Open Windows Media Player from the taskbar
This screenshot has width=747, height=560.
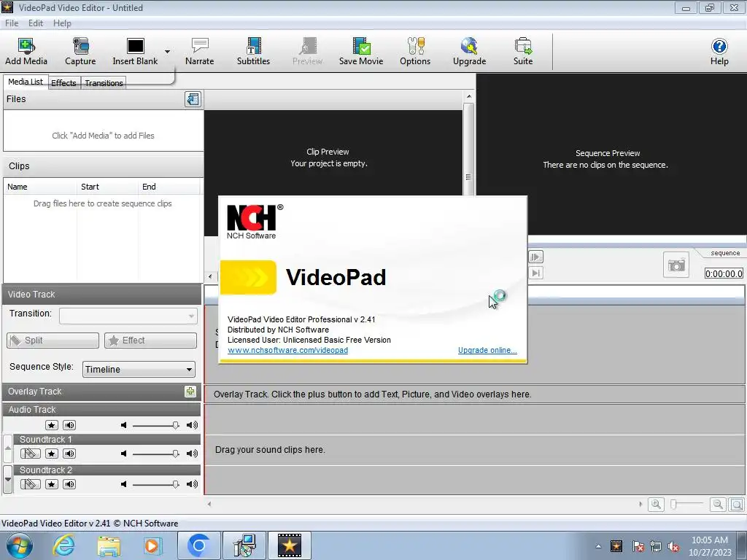pos(153,545)
